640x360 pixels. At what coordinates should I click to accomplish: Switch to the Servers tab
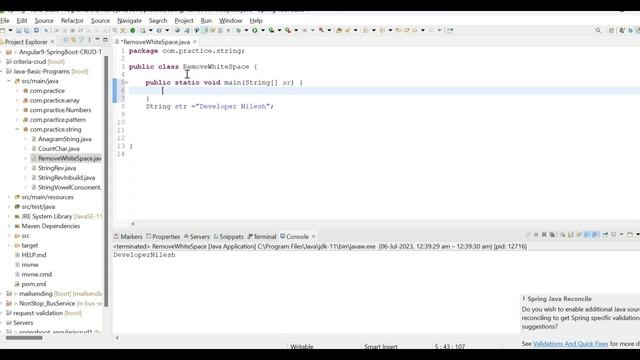(196, 237)
